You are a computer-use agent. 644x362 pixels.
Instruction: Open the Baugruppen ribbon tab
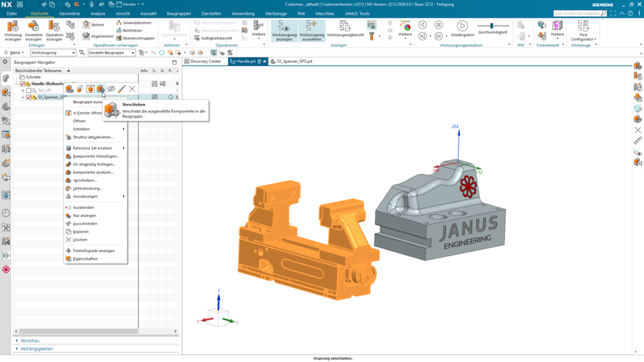tap(179, 13)
